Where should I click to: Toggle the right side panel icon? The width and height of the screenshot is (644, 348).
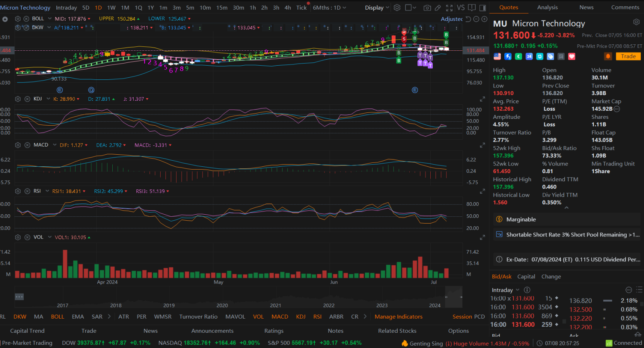click(483, 8)
